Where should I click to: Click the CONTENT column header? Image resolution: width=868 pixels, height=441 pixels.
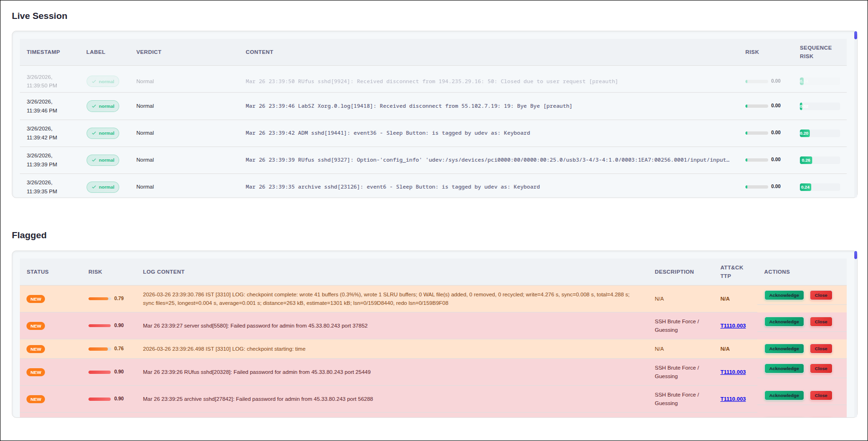coord(259,52)
